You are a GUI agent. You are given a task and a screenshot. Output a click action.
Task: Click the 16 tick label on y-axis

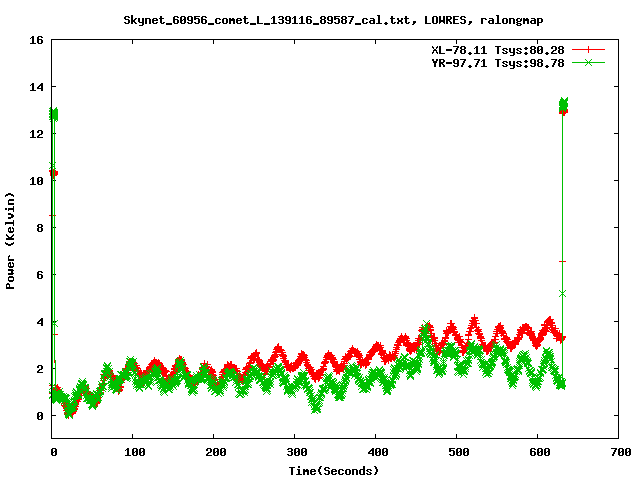tap(36, 40)
